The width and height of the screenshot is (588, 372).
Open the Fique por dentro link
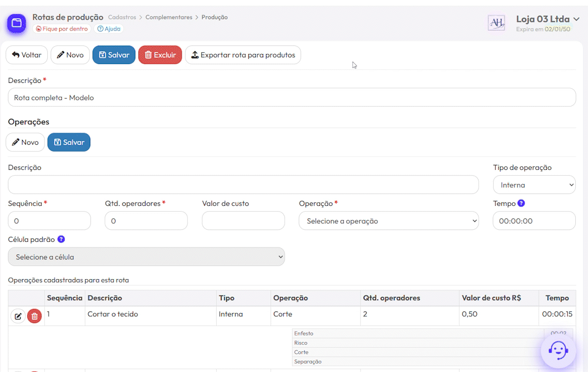pos(62,29)
